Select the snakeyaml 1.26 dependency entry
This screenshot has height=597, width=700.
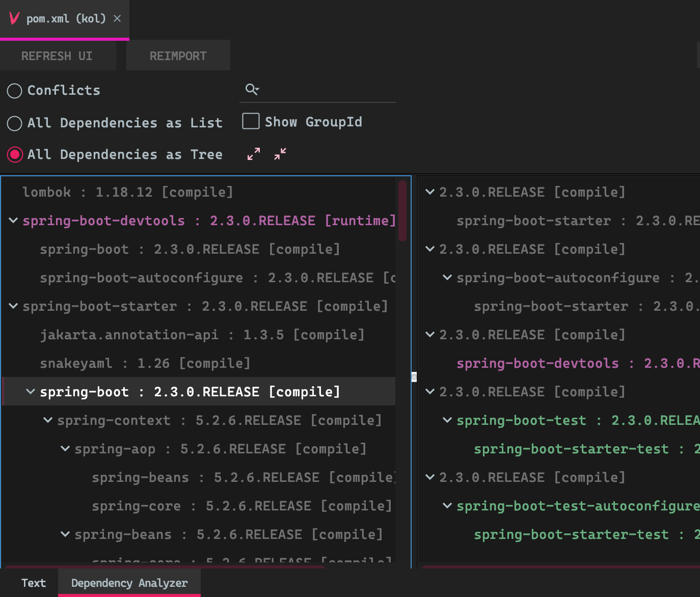coord(145,363)
